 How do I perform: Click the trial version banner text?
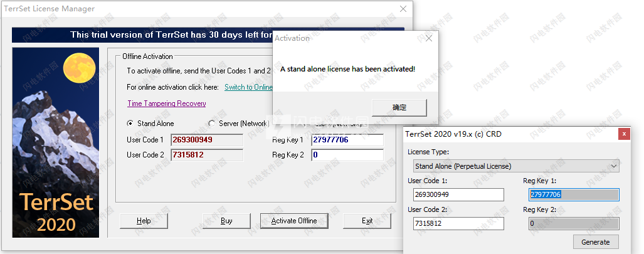tap(171, 35)
